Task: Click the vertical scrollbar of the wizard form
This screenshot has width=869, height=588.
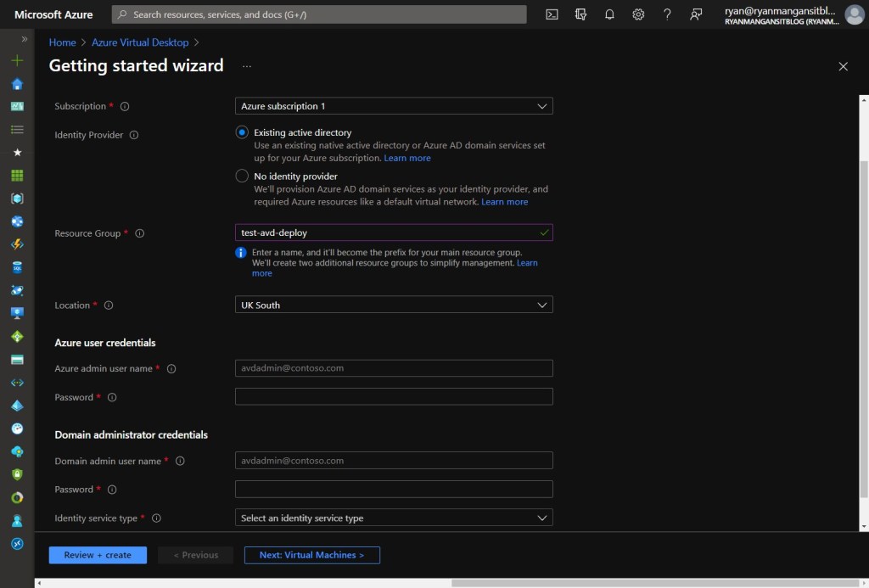Action: pos(864,328)
